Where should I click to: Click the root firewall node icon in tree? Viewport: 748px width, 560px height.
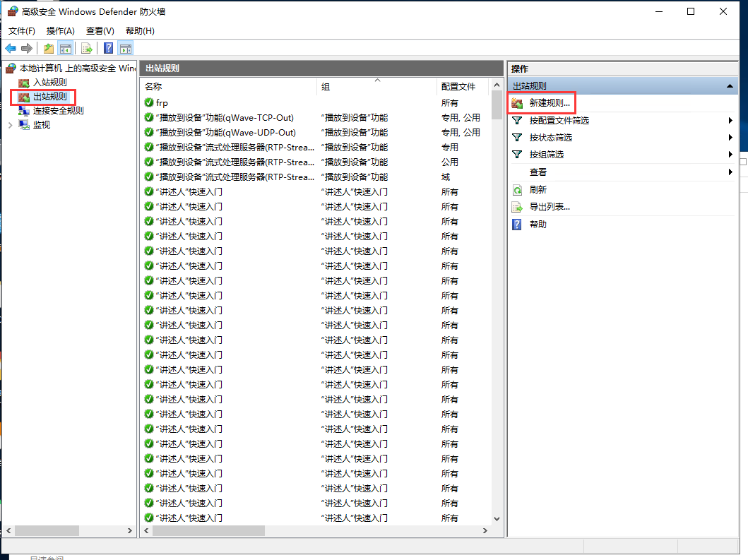click(x=11, y=68)
